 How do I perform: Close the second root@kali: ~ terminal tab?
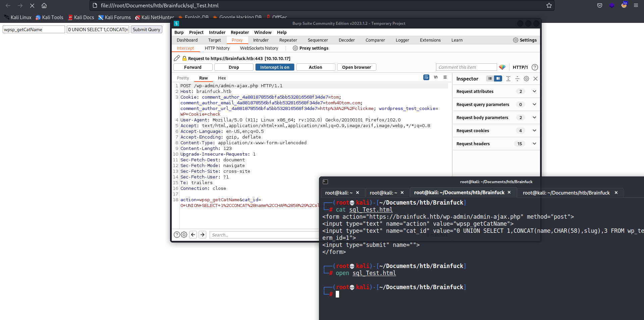(402, 193)
